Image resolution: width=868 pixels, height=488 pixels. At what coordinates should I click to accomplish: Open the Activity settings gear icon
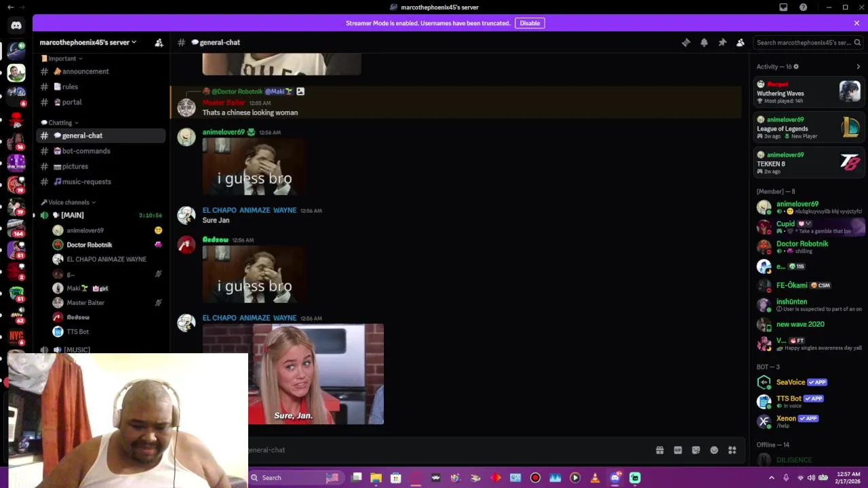pyautogui.click(x=796, y=66)
